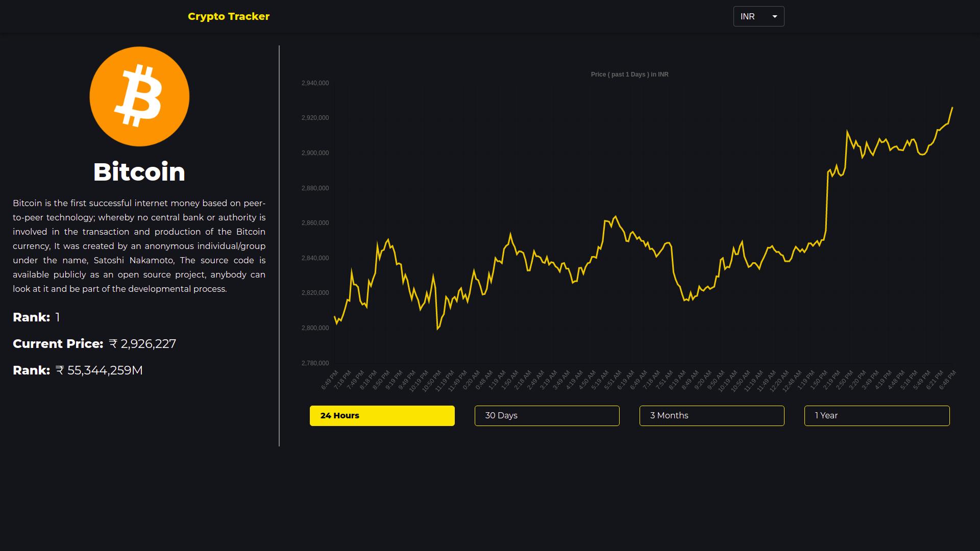The width and height of the screenshot is (980, 551).
Task: Click the 2,900,000 y-axis label
Action: point(315,153)
